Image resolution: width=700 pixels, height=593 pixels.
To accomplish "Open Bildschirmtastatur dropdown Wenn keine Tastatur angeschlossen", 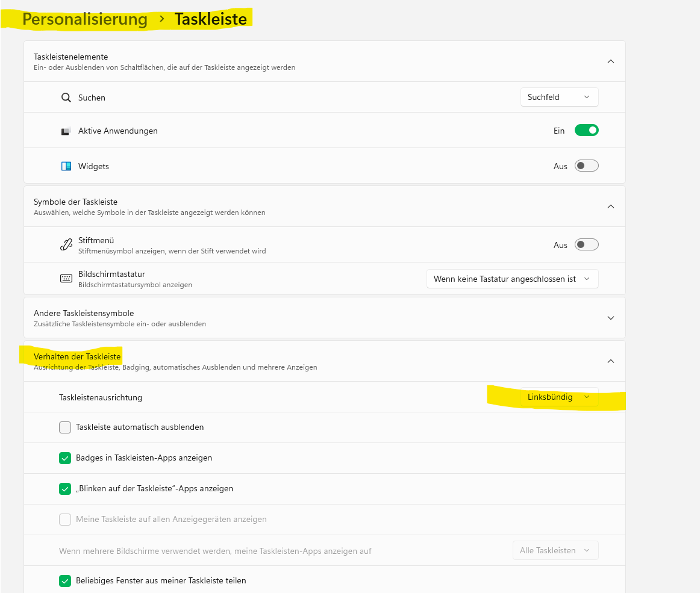I will [513, 279].
